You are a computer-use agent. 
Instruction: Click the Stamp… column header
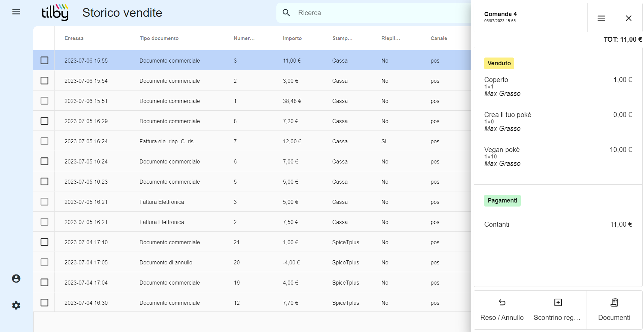(342, 38)
